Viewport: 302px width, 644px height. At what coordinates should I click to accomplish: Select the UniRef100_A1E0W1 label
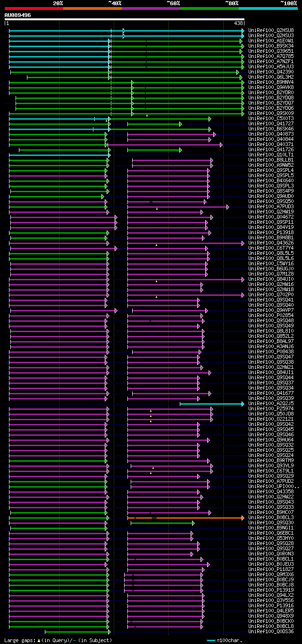click(271, 41)
